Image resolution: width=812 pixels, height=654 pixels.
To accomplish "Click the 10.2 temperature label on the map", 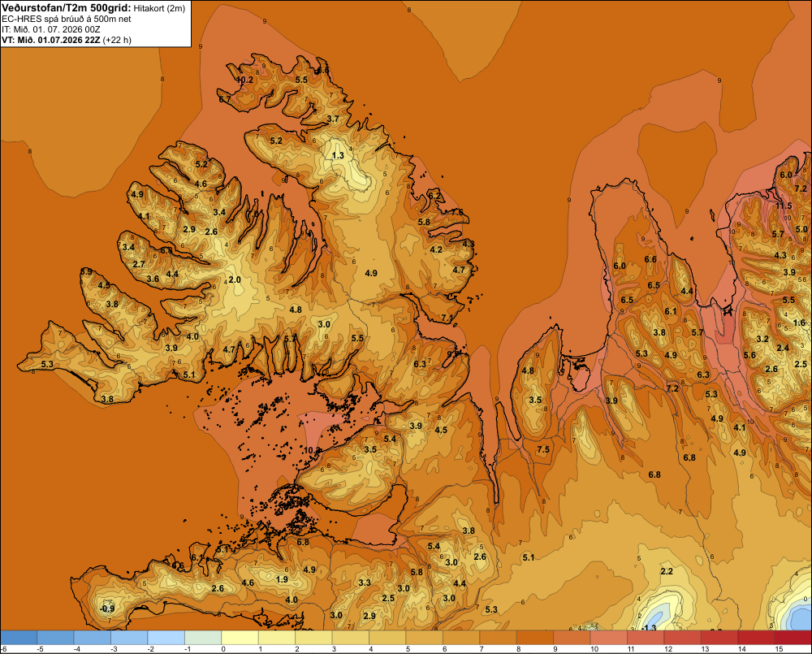I will (245, 80).
